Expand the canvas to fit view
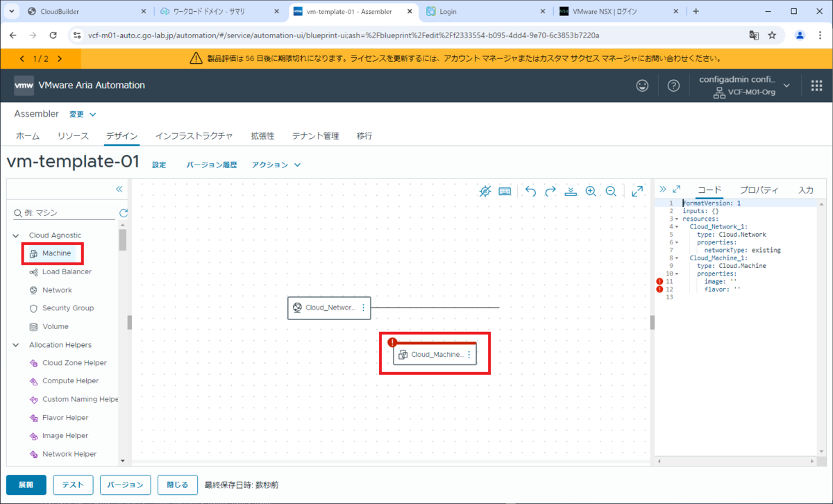The width and height of the screenshot is (833, 504). tap(637, 191)
